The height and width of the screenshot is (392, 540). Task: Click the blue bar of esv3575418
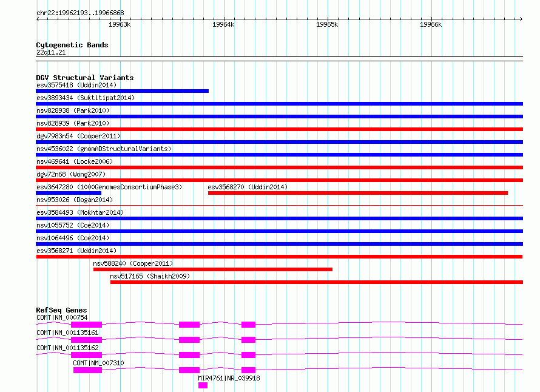coord(122,91)
